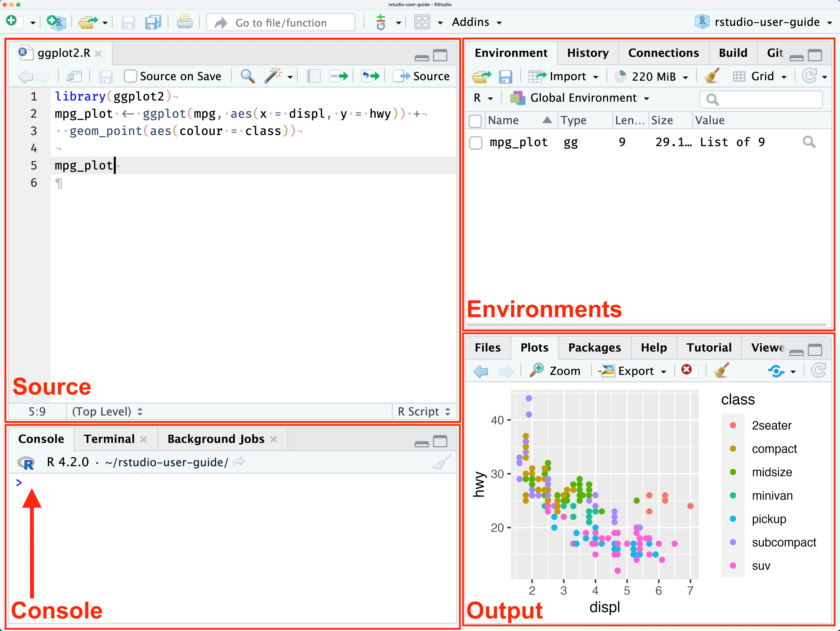The width and height of the screenshot is (840, 631).
Task: Click the Environment pane horizontal scrollbar
Action: [646, 325]
